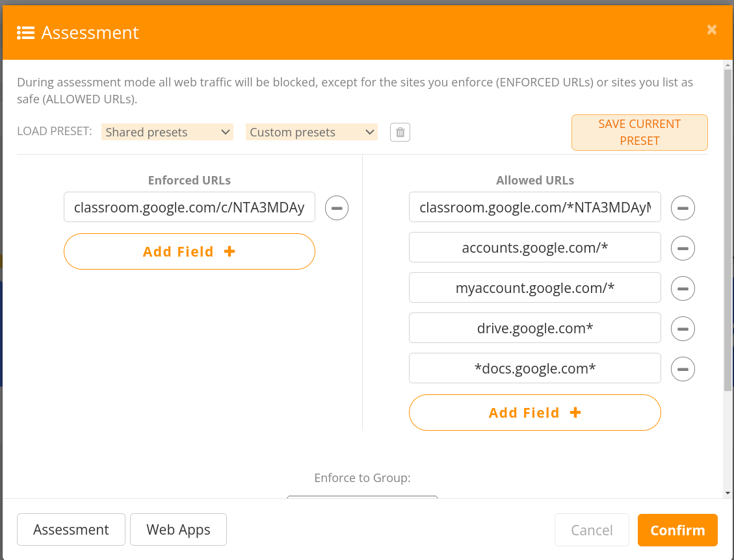Screen dimensions: 734x560
Task: Select the Assessment tab at bottom
Action: (x=71, y=529)
